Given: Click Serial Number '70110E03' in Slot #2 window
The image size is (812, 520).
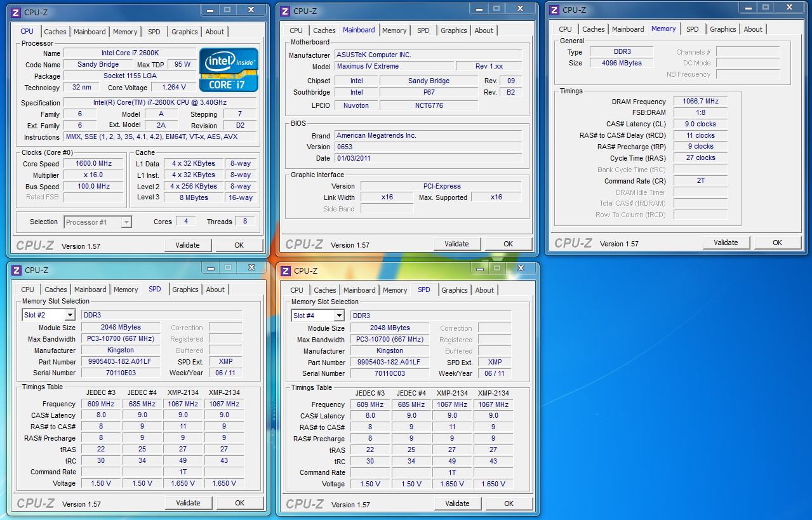Looking at the screenshot, I should pos(121,373).
